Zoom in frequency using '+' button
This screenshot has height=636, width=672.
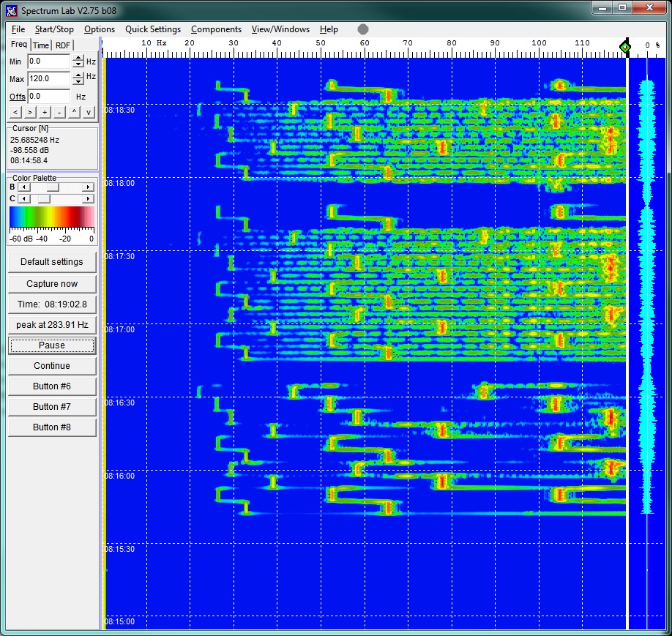point(45,112)
